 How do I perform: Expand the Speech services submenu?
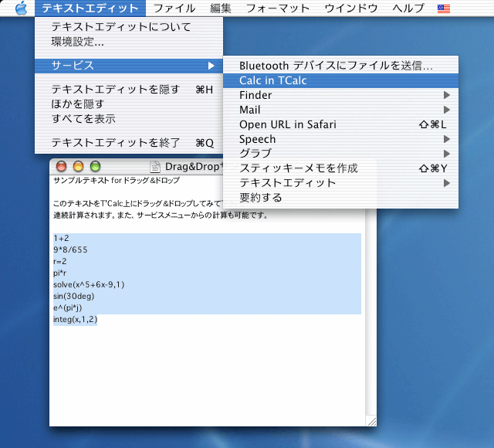(340, 139)
